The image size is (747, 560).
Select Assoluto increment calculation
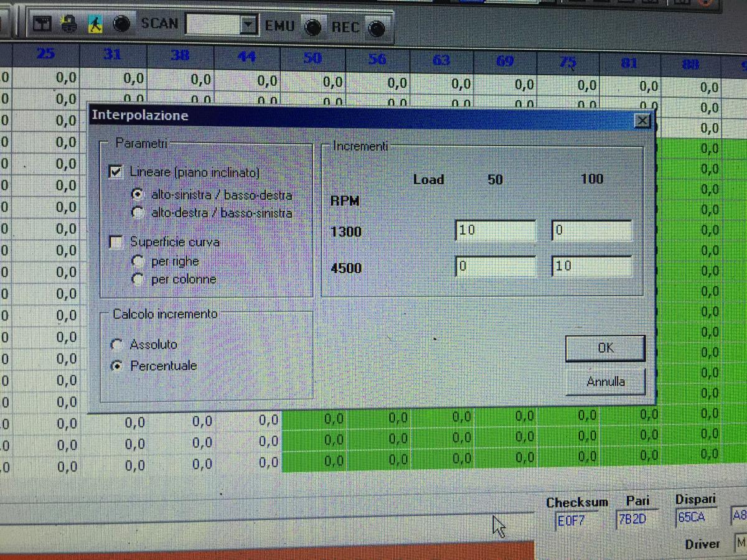pos(116,344)
